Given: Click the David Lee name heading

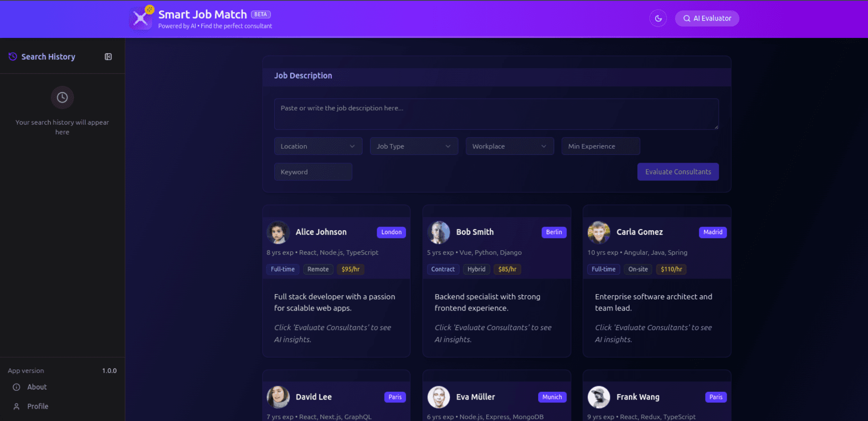Looking at the screenshot, I should (314, 397).
